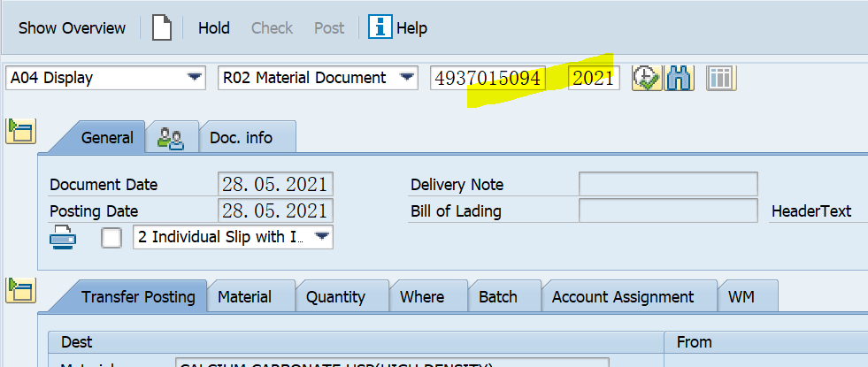
Task: Click the Delivery Note input field
Action: pyautogui.click(x=668, y=184)
